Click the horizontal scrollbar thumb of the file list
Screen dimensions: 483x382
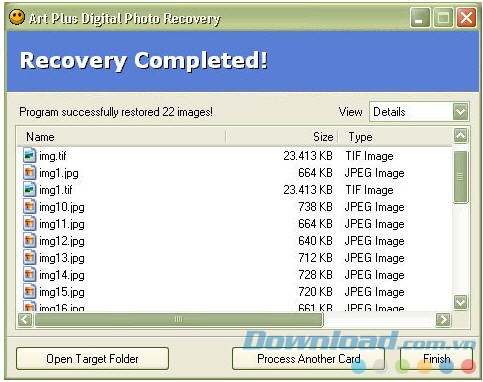click(x=179, y=319)
